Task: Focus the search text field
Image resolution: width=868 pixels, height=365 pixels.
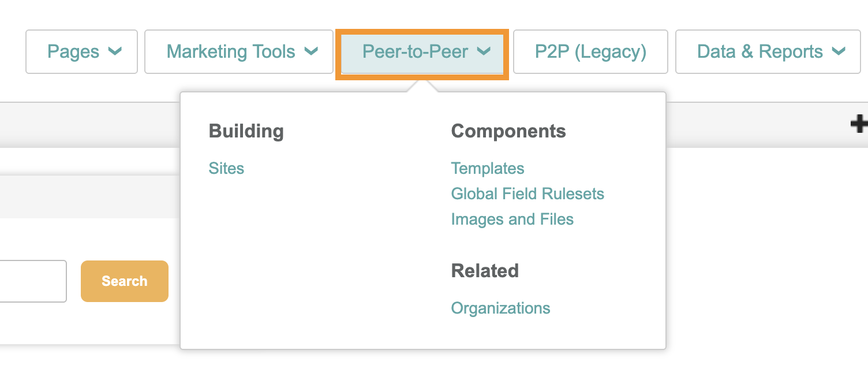Action: click(x=32, y=281)
